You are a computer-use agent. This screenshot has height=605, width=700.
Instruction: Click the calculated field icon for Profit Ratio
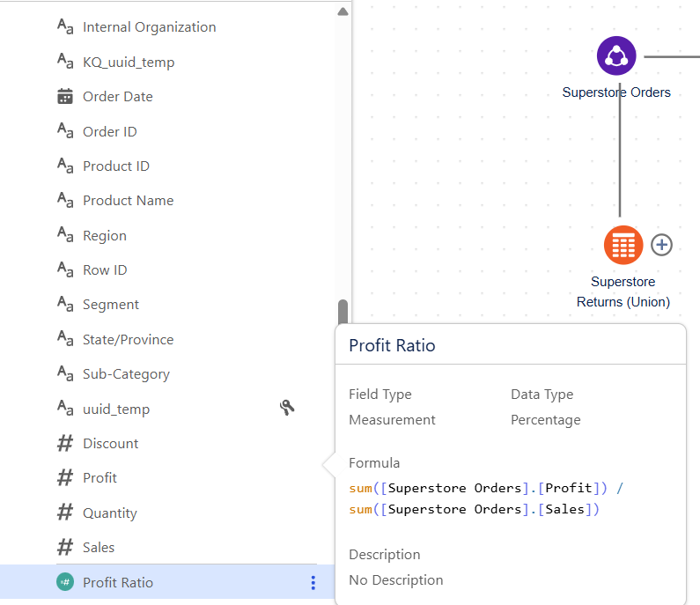(x=65, y=582)
